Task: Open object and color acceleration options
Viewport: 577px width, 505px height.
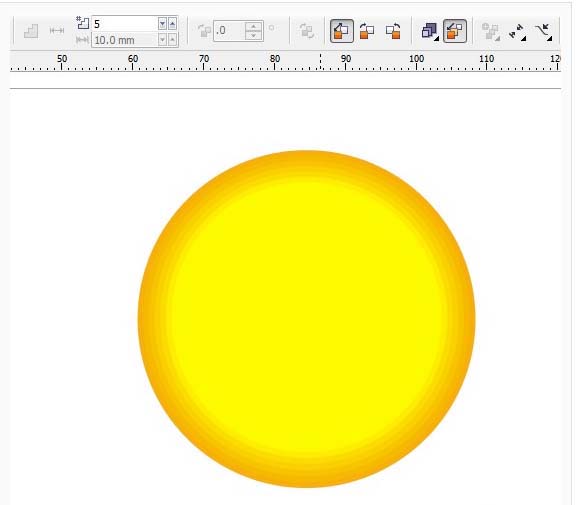Action: 429,31
